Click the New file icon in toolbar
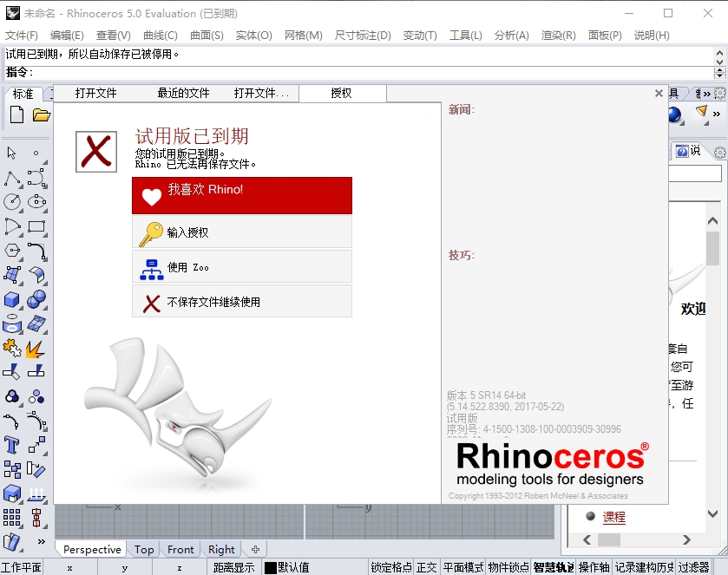This screenshot has width=728, height=575. point(16,114)
